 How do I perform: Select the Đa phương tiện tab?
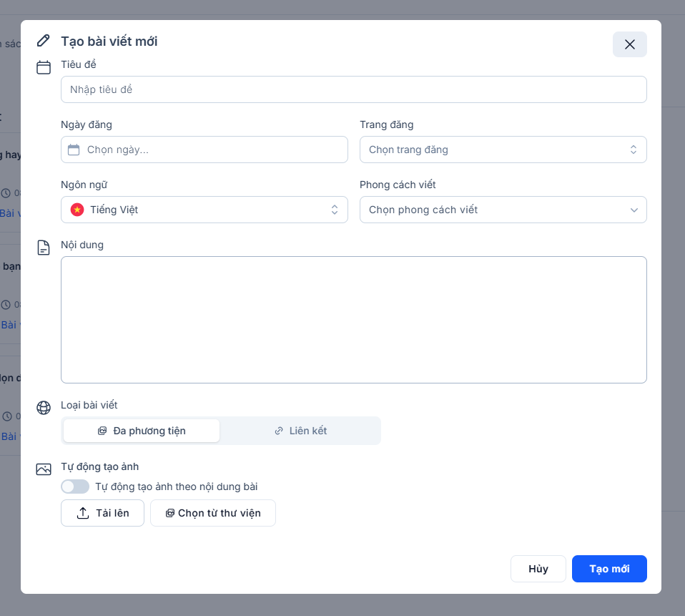pos(142,431)
